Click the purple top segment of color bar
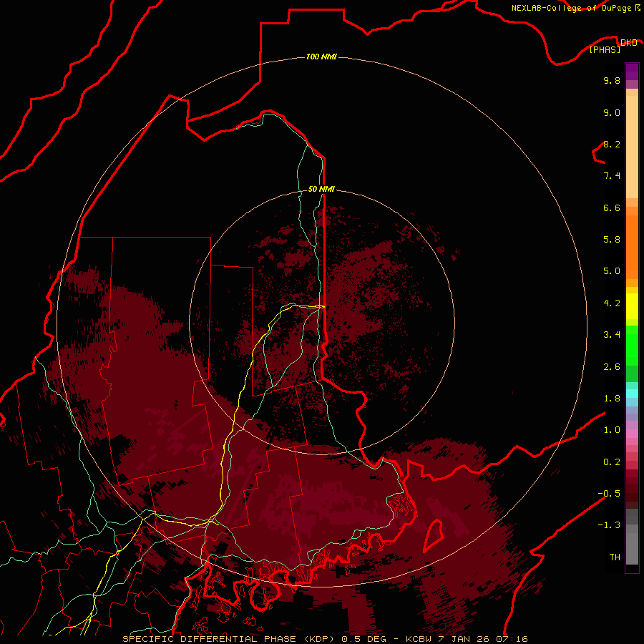Image resolution: width=644 pixels, height=644 pixels. (632, 72)
